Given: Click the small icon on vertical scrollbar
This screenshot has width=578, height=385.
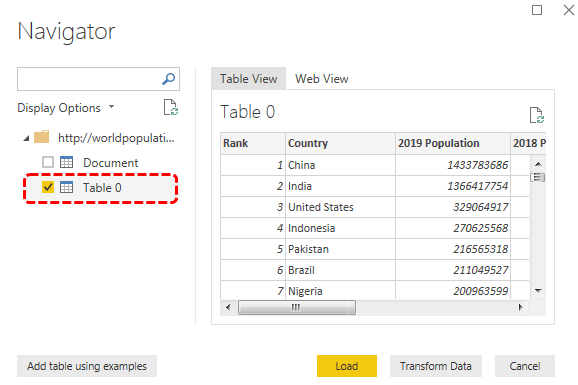Looking at the screenshot, I should pyautogui.click(x=537, y=177).
